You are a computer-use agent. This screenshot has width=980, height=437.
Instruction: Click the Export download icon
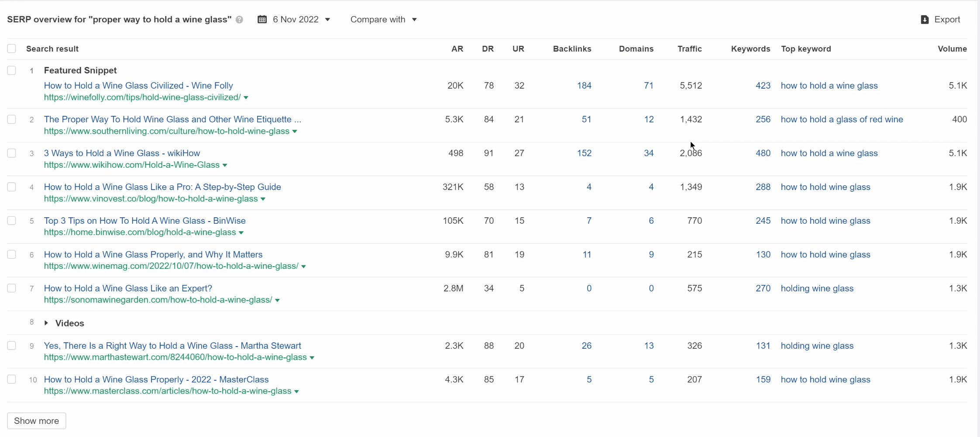(x=925, y=20)
